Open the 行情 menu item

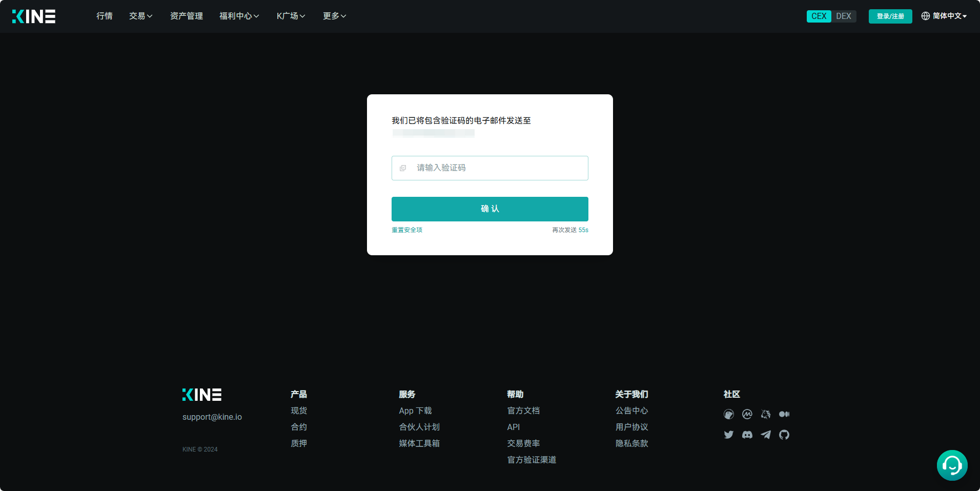105,16
